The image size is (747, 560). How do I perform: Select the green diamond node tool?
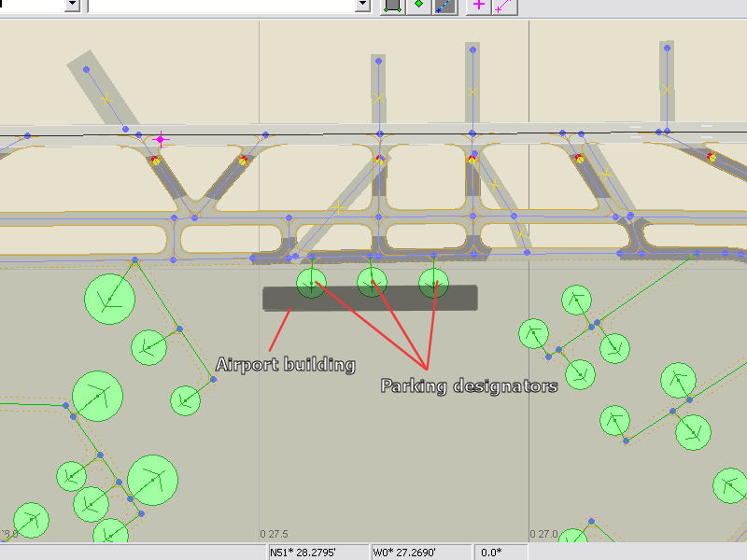[x=419, y=5]
